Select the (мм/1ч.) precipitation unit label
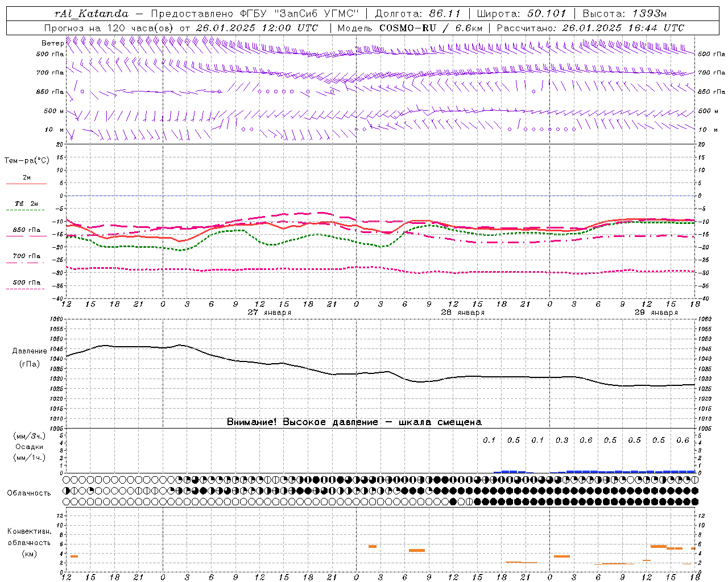The width and height of the screenshot is (728, 582). [x=29, y=458]
